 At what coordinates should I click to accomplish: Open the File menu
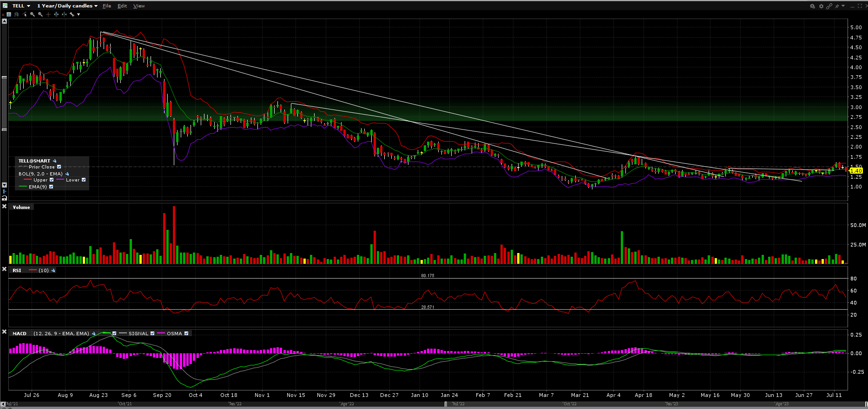tap(107, 6)
